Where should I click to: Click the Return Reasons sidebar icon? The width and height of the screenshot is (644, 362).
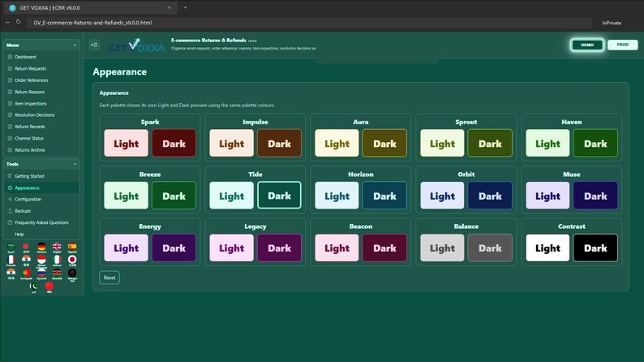pyautogui.click(x=10, y=92)
